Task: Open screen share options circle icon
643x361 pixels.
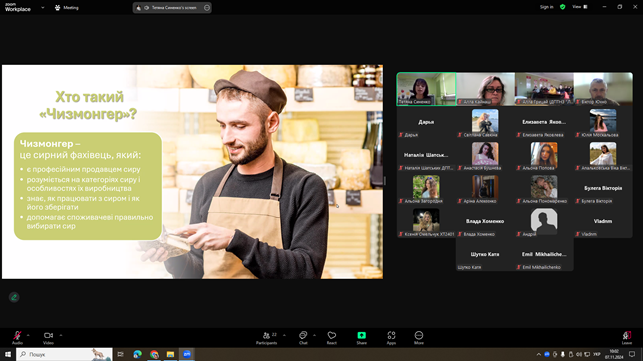Action: coord(207,7)
